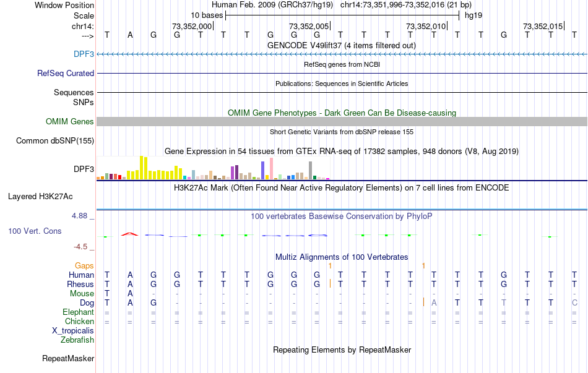Click Basewise Conservation by PhyloP title

click(x=341, y=217)
